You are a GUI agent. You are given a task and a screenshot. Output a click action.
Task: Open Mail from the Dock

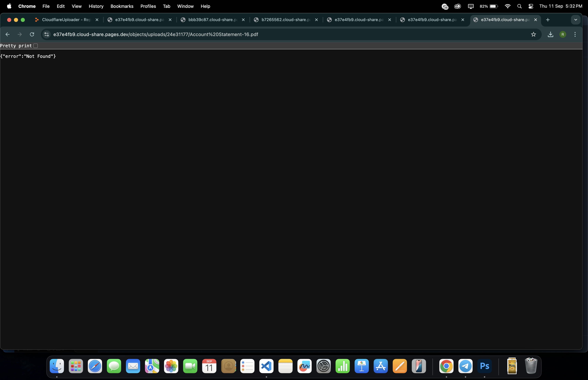pyautogui.click(x=133, y=366)
